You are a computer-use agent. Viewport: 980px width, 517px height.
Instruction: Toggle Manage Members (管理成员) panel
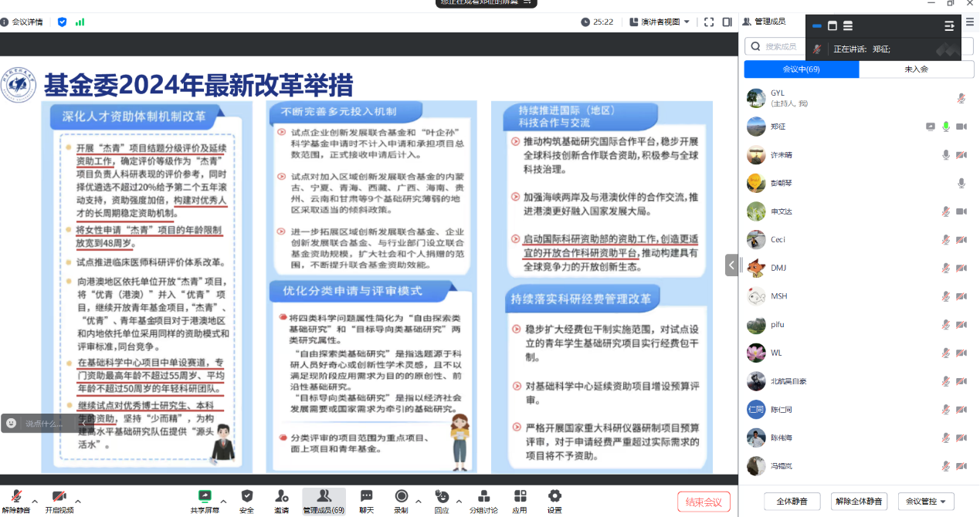tap(324, 497)
